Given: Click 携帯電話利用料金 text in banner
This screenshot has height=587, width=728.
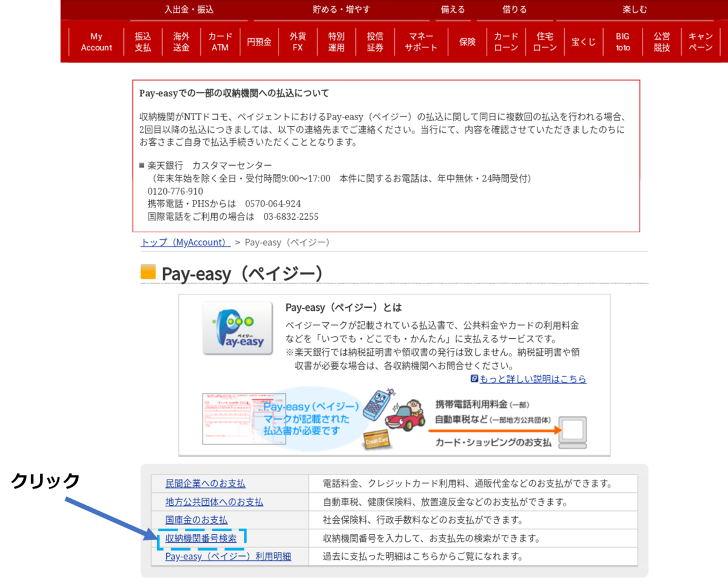Looking at the screenshot, I should (481, 404).
